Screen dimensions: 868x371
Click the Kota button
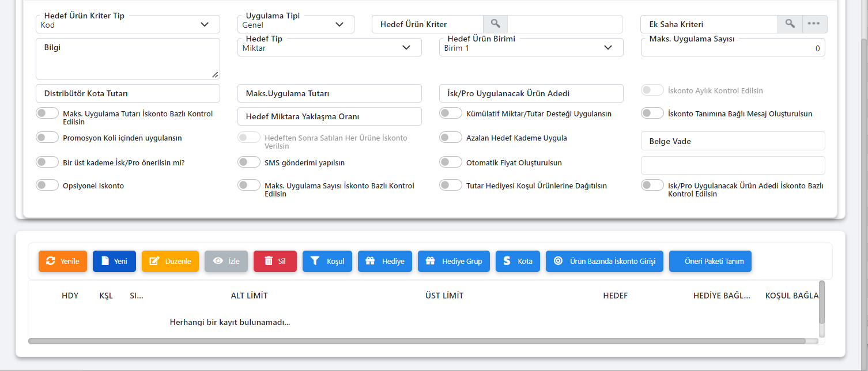(517, 261)
